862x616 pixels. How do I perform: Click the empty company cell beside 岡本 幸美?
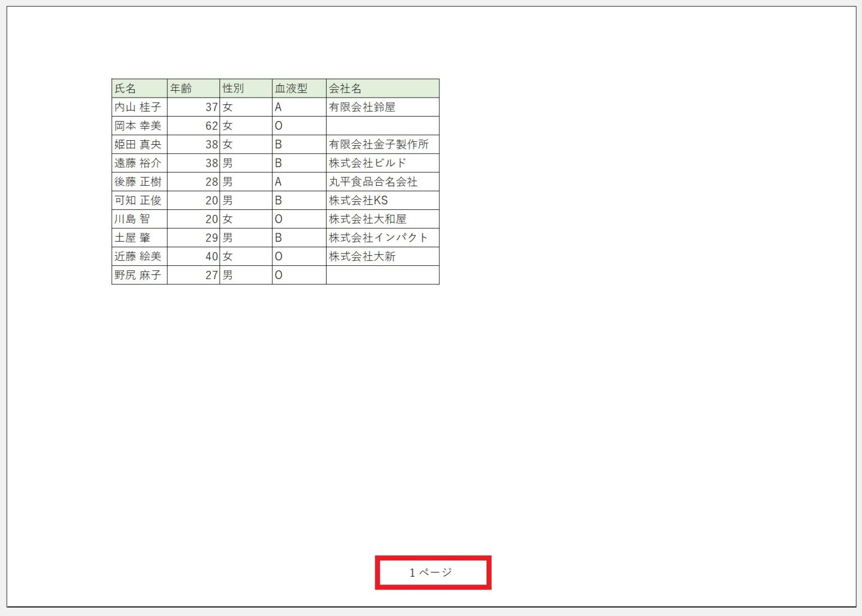pos(382,126)
